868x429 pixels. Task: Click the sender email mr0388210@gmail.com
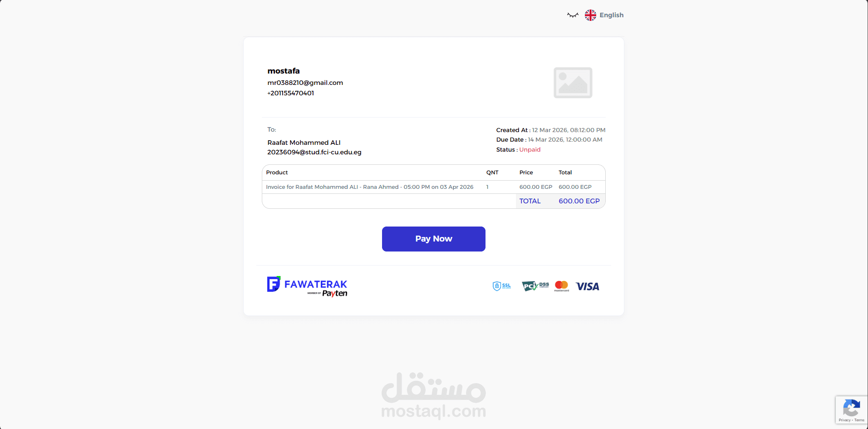305,83
